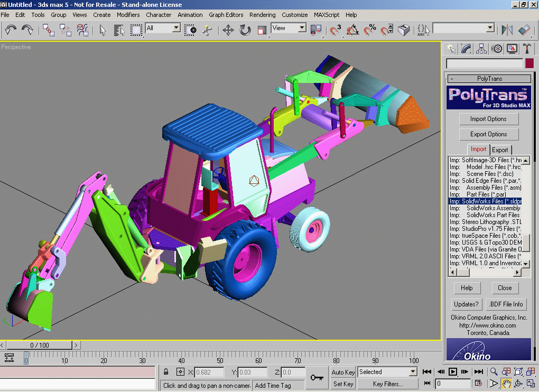The width and height of the screenshot is (539, 392).
Task: Click the Use Pivot Point Center icon
Action: 316,30
